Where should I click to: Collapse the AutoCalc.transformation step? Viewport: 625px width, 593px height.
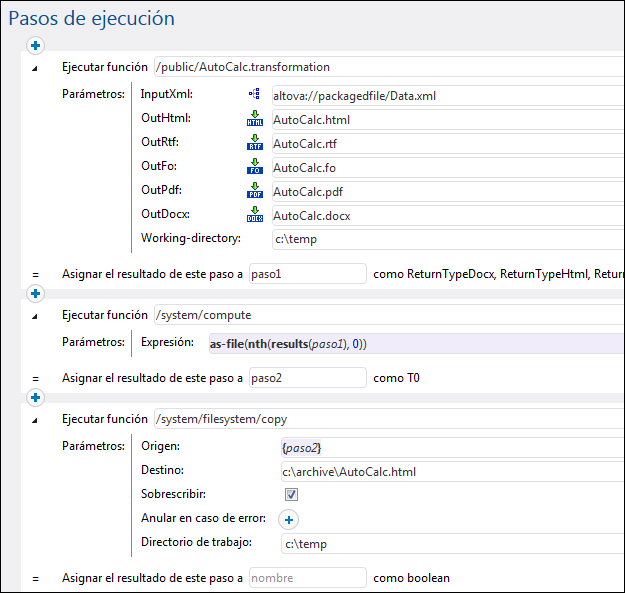point(35,68)
